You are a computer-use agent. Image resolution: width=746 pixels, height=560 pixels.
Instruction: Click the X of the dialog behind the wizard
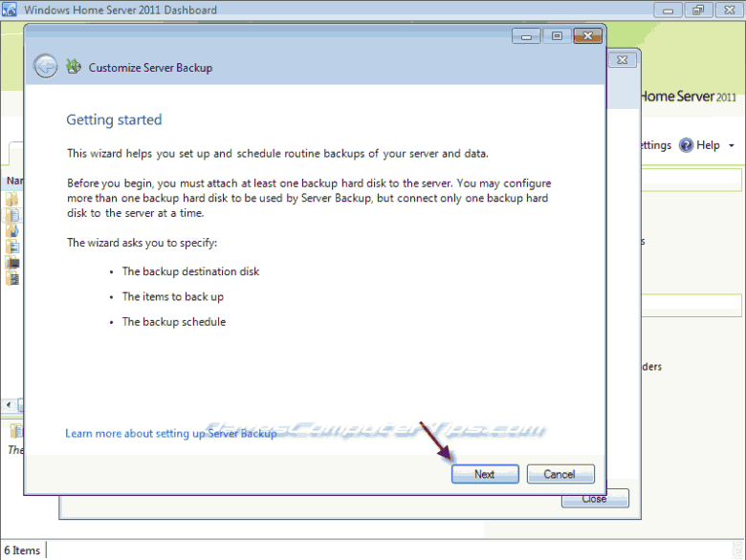point(623,60)
